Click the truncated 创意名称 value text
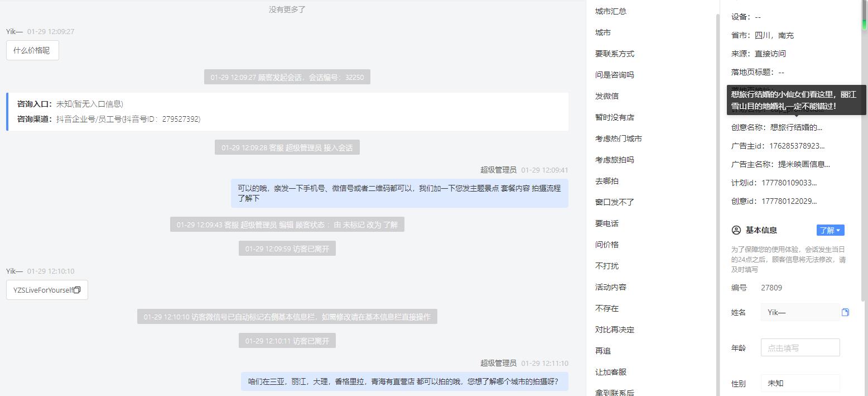Image resolution: width=868 pixels, height=396 pixels. tap(796, 127)
